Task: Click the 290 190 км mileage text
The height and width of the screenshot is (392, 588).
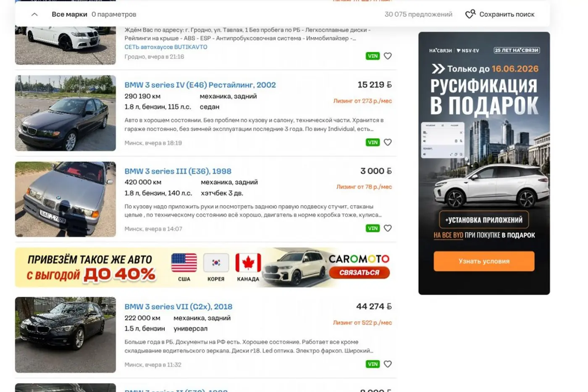Action: (x=142, y=96)
